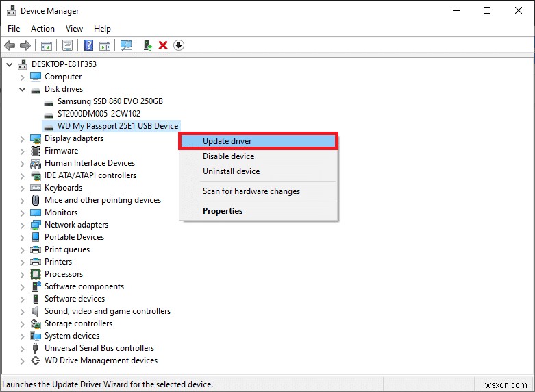
Task: Click the Device Manager title bar icon
Action: coord(11,10)
